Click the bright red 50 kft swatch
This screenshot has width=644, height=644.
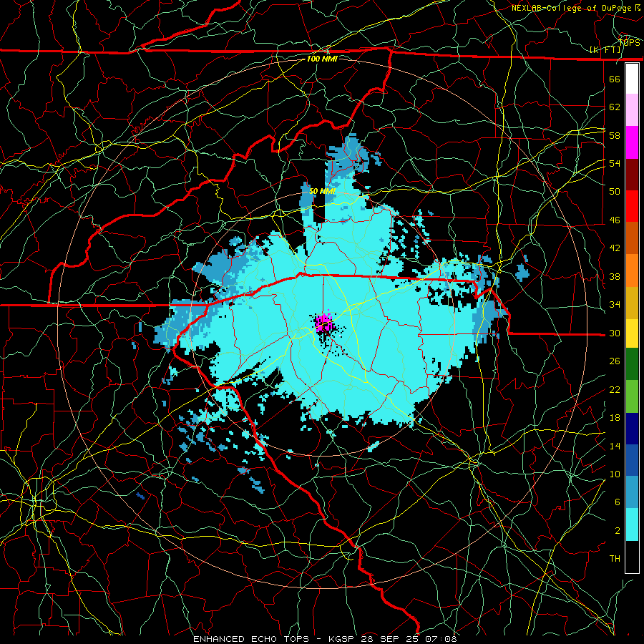coord(632,206)
